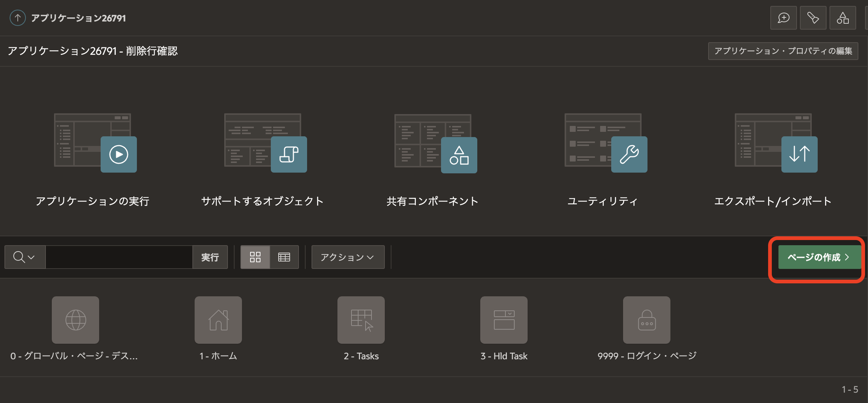
Task: Open the feedback comment bubble icon
Action: (x=783, y=18)
